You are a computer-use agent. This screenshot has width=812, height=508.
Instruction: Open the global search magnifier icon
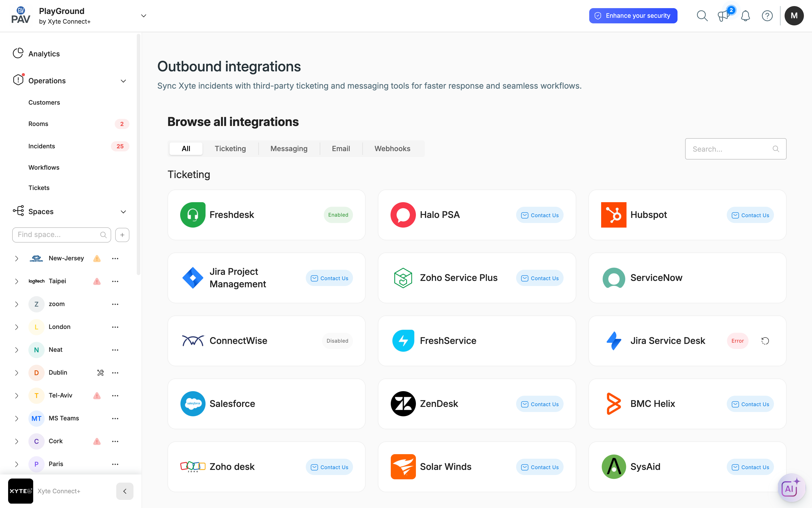tap(702, 16)
